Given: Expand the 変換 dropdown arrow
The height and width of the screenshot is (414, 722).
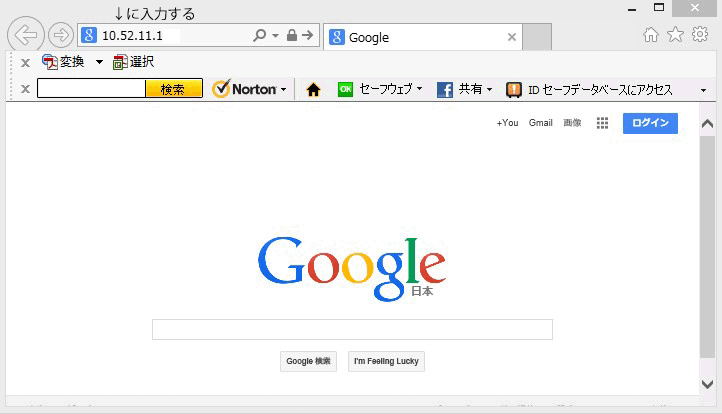Looking at the screenshot, I should (99, 63).
